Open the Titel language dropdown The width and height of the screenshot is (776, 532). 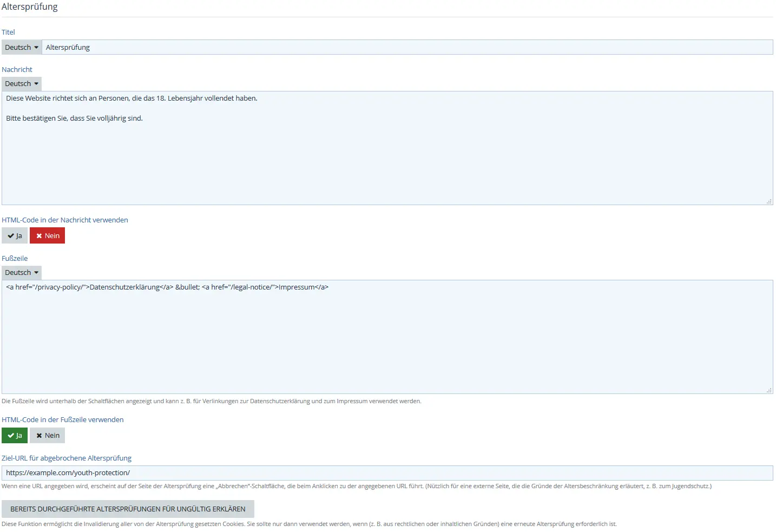click(22, 48)
